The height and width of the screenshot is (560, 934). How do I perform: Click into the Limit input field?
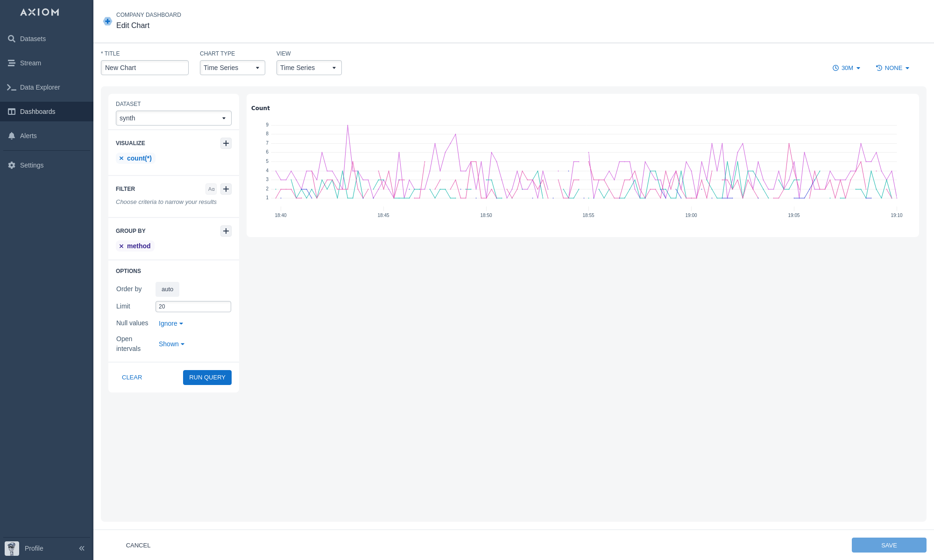coord(193,307)
